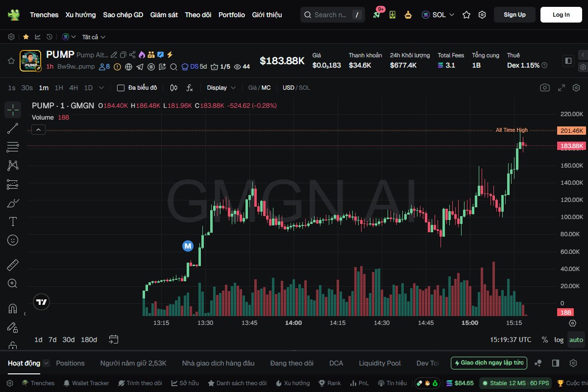The width and height of the screenshot is (588, 392).
Task: Collapse the drawing toolbar arrow
Action: (25, 314)
